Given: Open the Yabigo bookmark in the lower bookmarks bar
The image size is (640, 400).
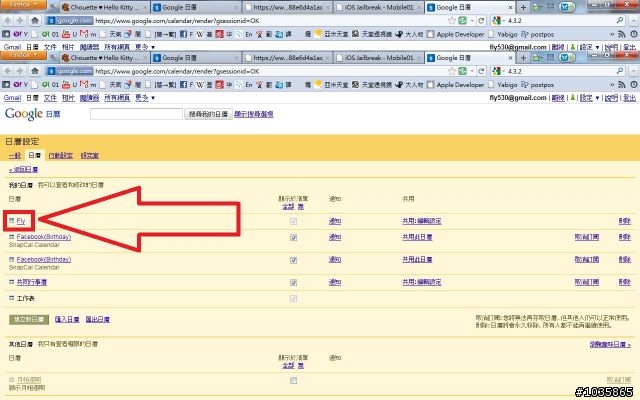Looking at the screenshot, I should pos(502,85).
